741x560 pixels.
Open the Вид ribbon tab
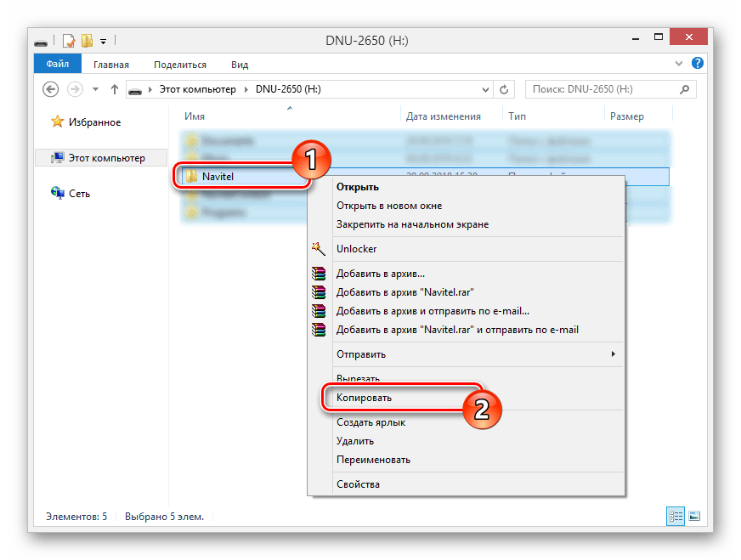240,65
